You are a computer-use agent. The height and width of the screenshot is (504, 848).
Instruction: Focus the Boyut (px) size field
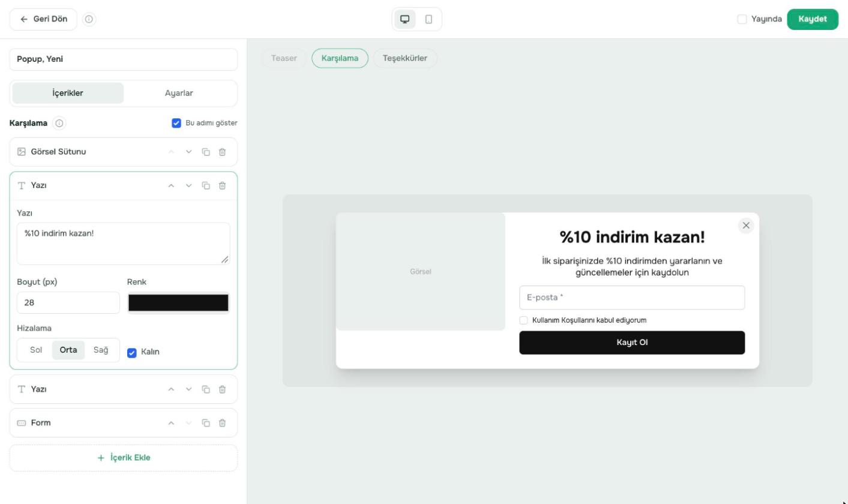click(68, 303)
